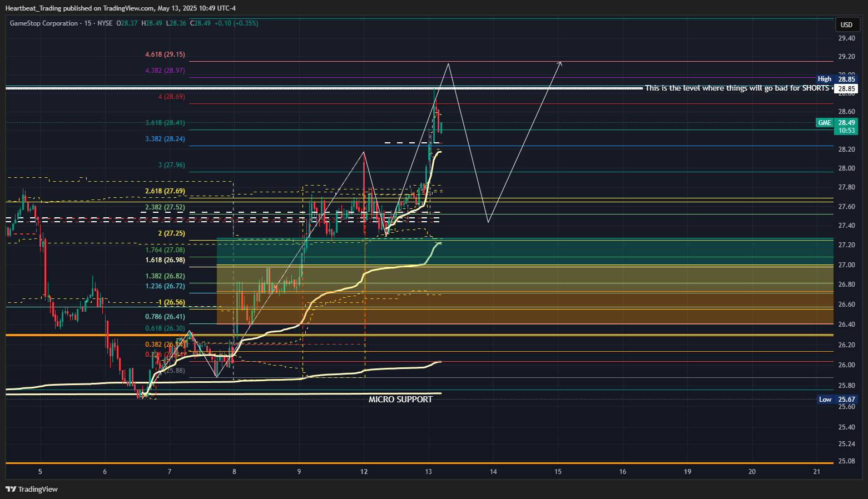Click the Low 25.67 price tag
This screenshot has height=499, width=868.
pyautogui.click(x=837, y=400)
